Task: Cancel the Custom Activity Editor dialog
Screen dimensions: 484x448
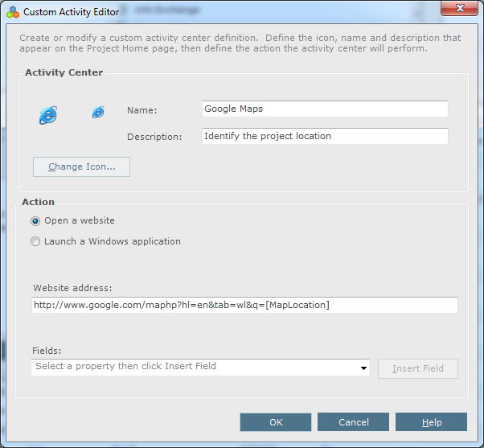Action: (x=353, y=422)
